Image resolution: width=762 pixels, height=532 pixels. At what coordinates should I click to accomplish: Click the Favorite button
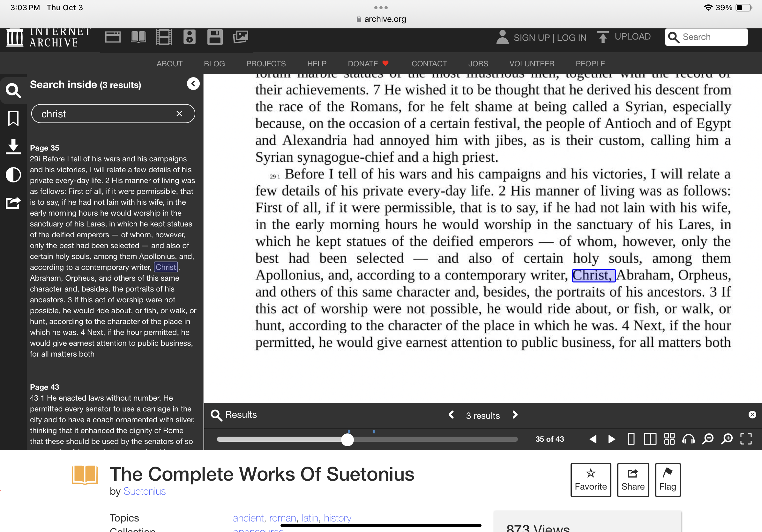590,480
